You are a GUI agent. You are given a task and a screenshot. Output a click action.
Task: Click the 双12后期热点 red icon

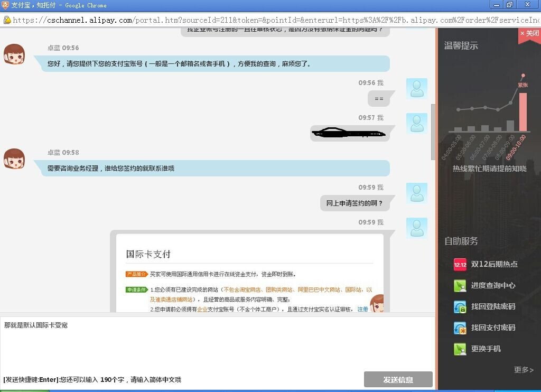(x=460, y=264)
